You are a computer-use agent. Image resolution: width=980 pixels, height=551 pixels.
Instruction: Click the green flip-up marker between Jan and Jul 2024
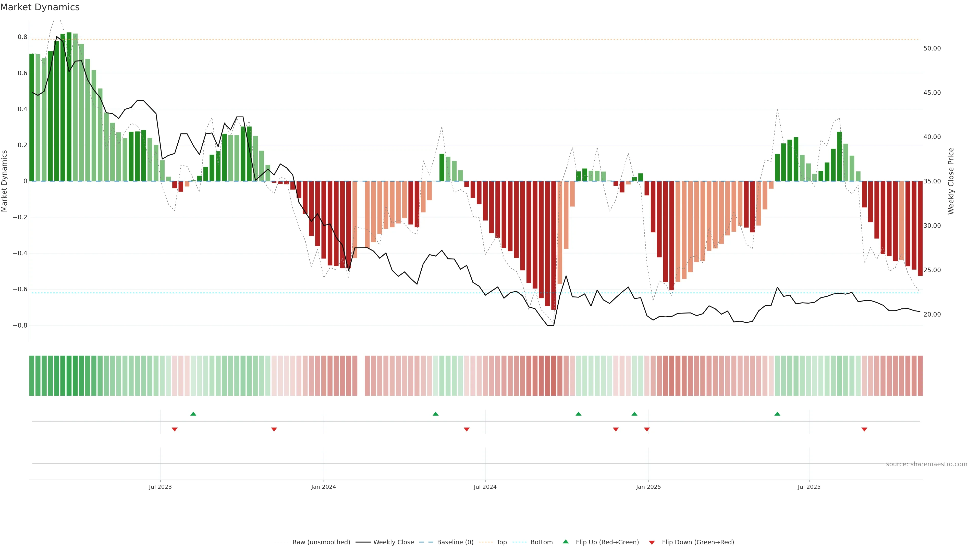(436, 414)
